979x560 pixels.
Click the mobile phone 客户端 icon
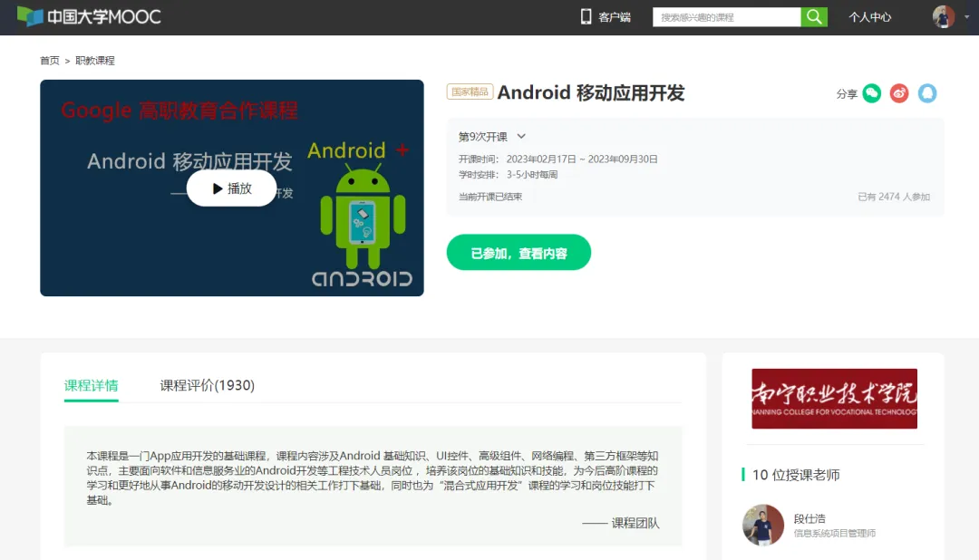(586, 17)
